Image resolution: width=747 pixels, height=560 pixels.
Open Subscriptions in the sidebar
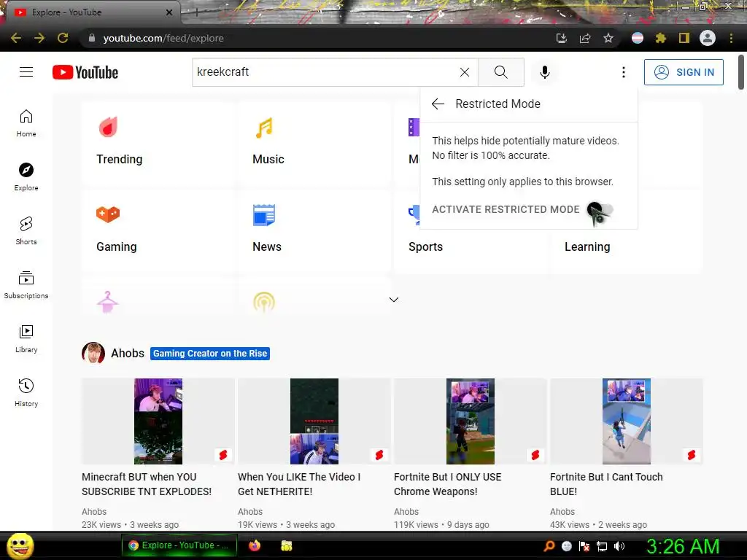click(x=26, y=285)
